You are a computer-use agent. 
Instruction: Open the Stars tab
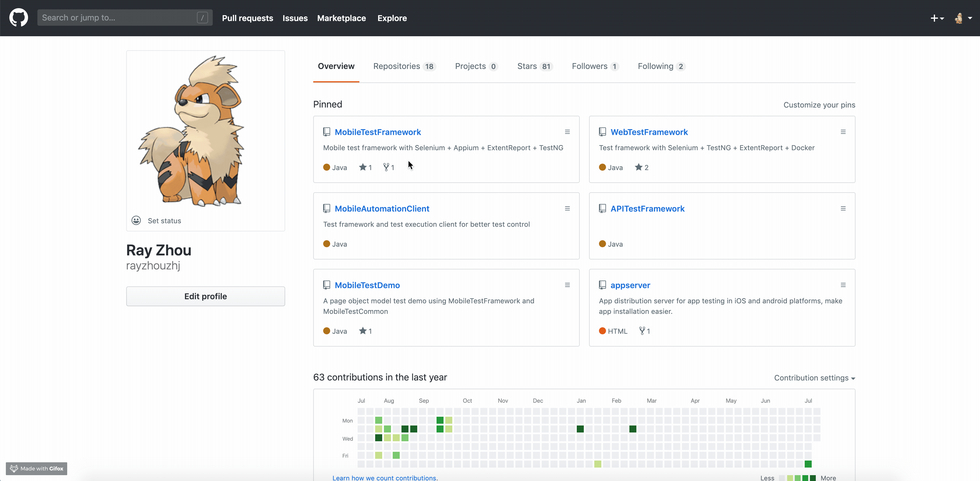coord(535,66)
